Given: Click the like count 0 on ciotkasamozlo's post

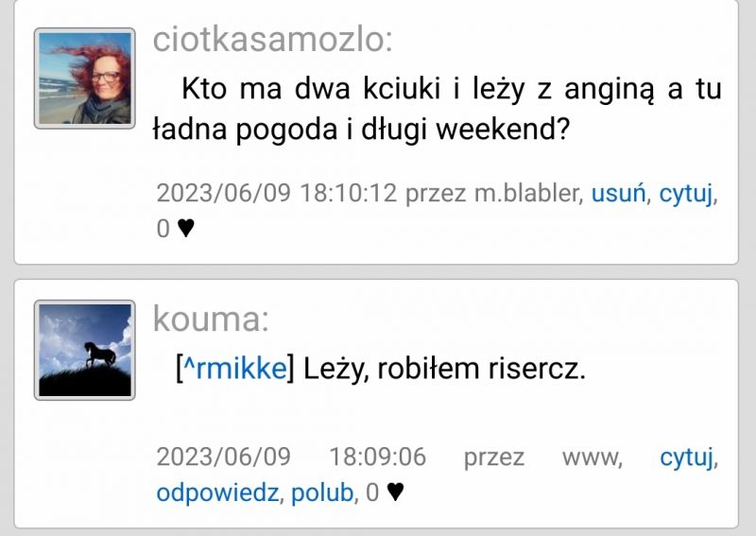Looking at the screenshot, I should point(163,229).
